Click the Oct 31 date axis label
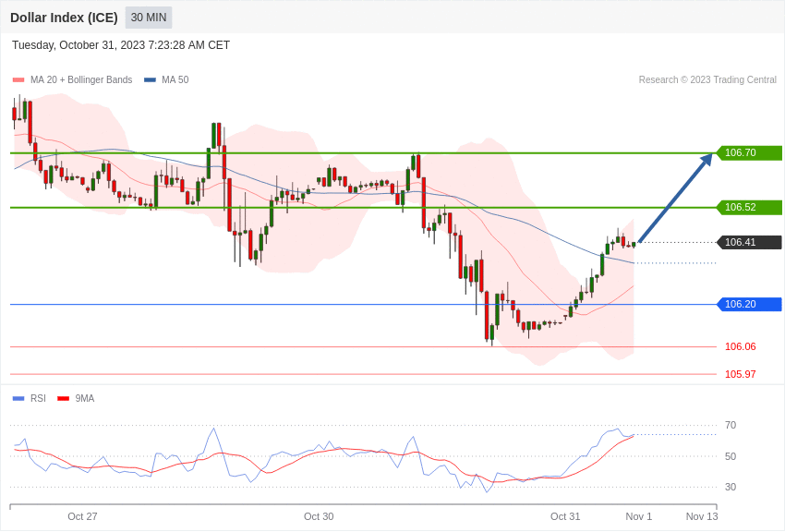Viewport: 785px width, 532px height. [565, 516]
